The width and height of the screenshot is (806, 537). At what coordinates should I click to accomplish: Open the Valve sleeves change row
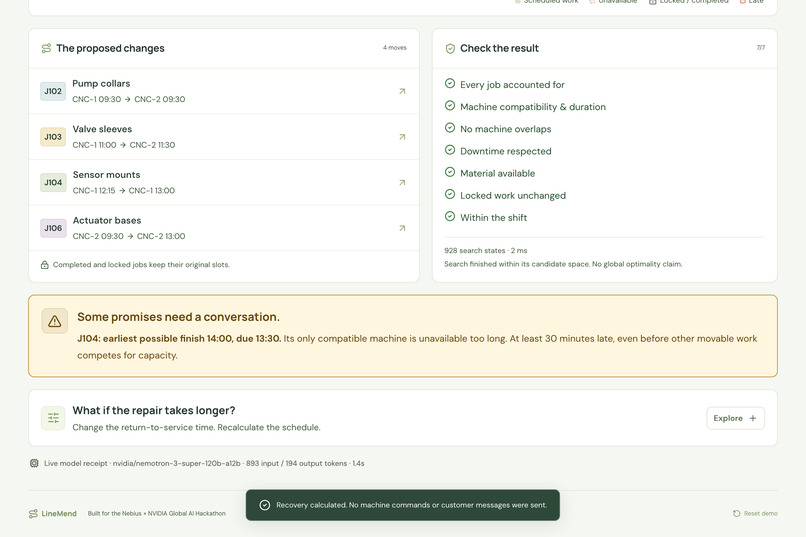click(224, 137)
